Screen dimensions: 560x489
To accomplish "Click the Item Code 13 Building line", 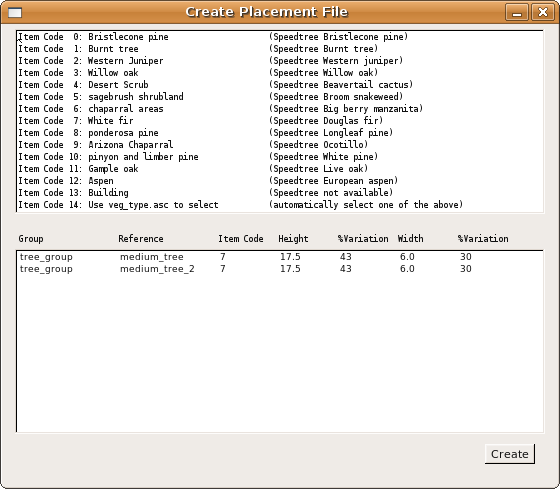I will (205, 193).
